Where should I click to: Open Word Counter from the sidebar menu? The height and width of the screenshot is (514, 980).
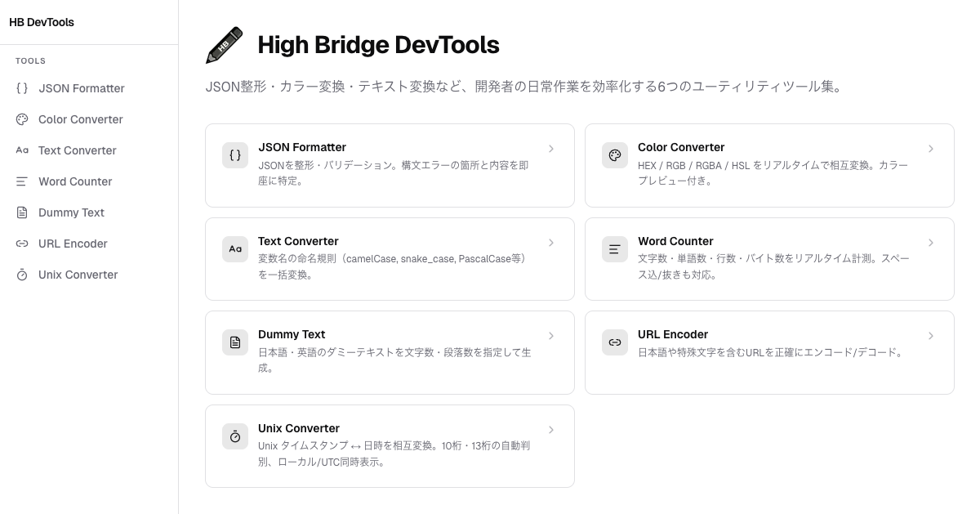point(75,181)
